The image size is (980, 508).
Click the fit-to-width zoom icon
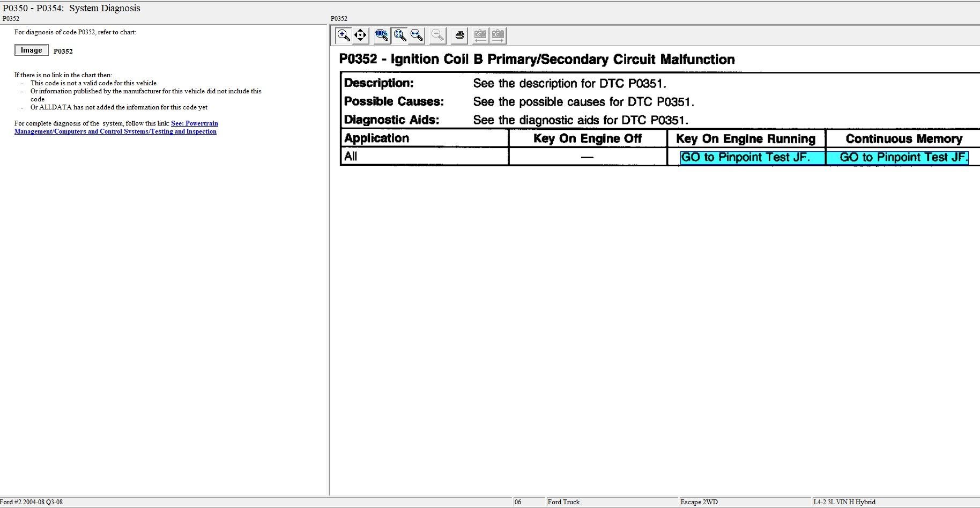(417, 35)
